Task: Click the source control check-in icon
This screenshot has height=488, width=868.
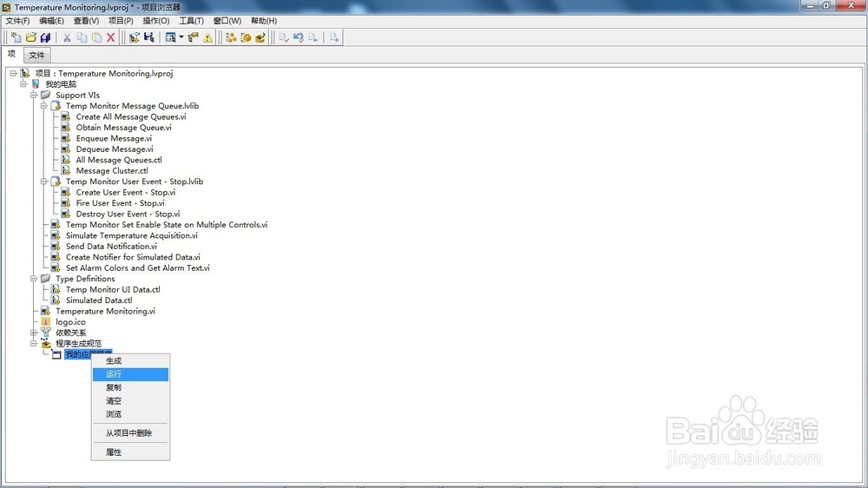Action: pyautogui.click(x=284, y=37)
